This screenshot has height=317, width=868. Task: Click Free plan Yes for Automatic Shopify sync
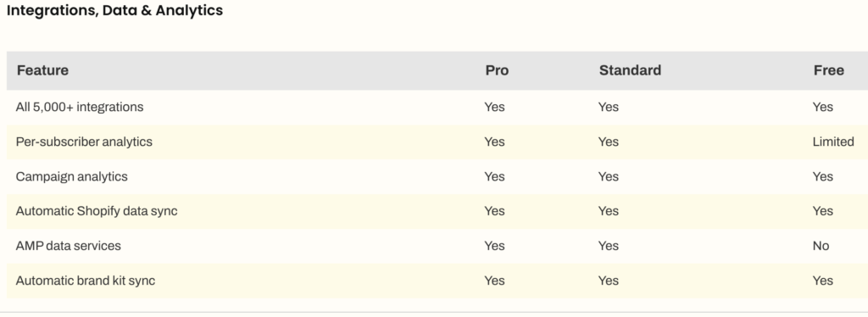point(822,211)
